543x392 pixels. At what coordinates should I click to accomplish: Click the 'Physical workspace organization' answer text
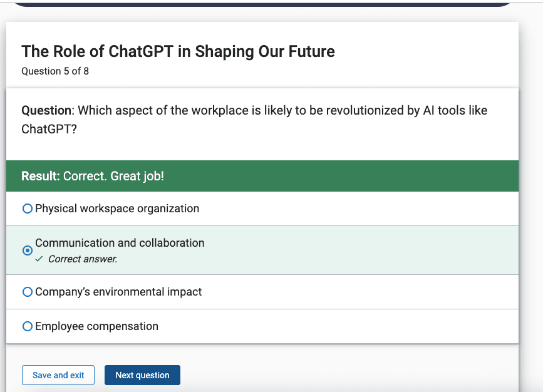(x=117, y=209)
